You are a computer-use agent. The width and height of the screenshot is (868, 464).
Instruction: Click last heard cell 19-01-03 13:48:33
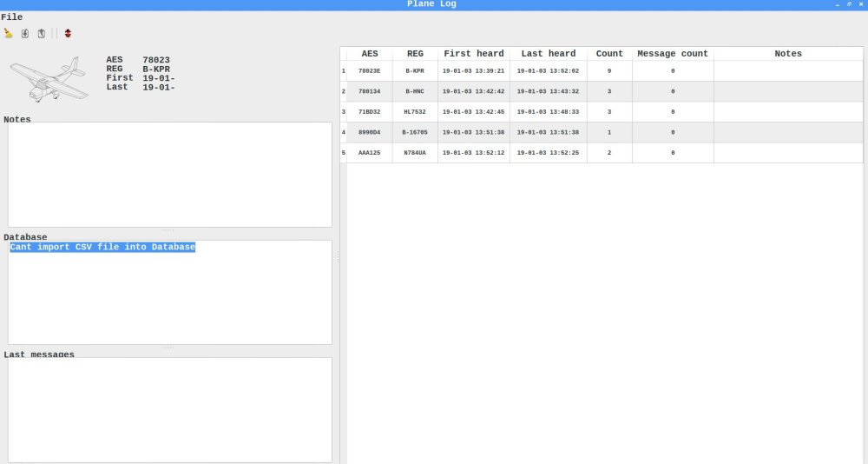(548, 112)
